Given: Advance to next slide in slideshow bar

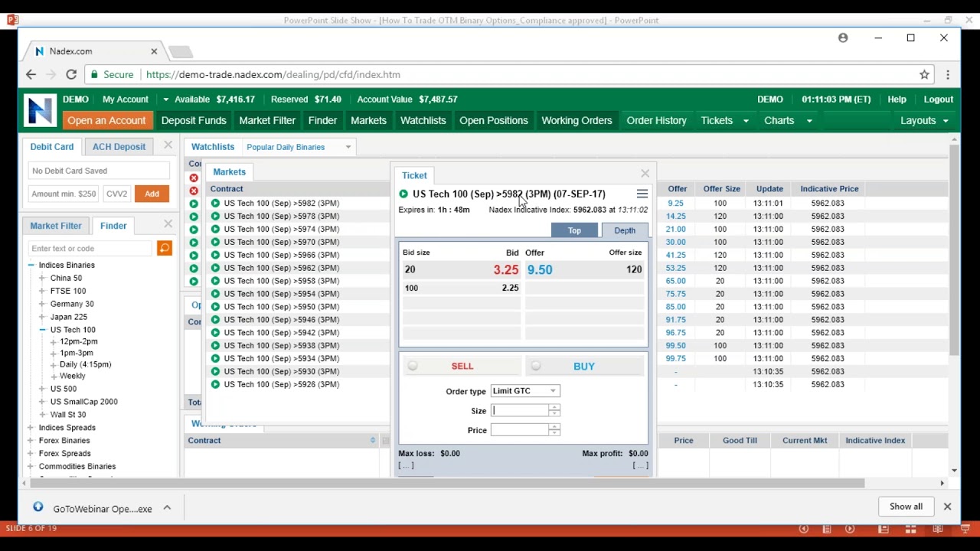Looking at the screenshot, I should (x=850, y=529).
